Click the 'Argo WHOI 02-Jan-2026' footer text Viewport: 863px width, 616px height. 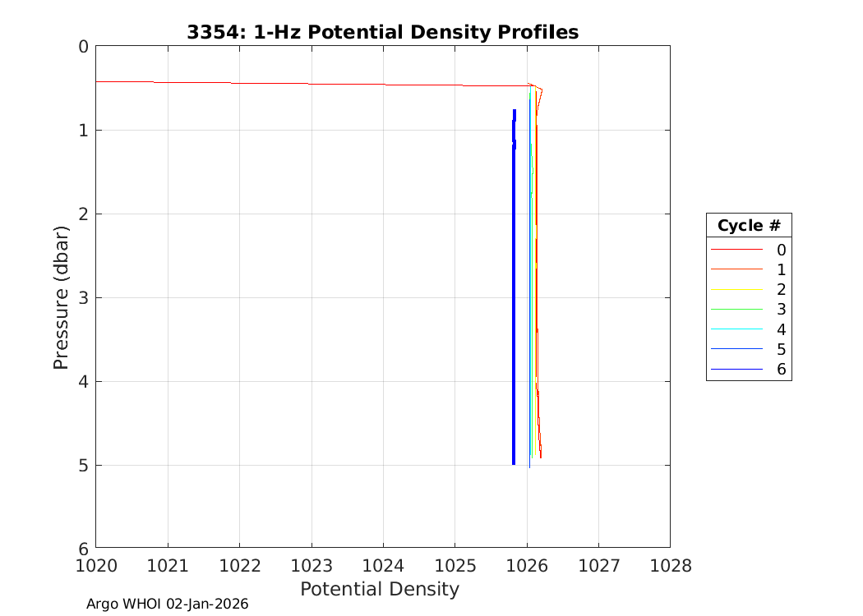[167, 604]
